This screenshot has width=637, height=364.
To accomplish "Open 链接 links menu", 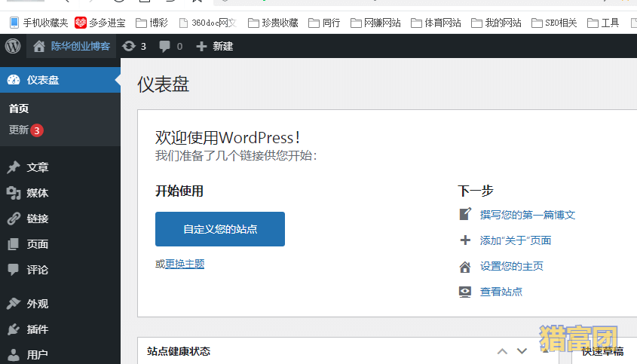I will pos(38,219).
